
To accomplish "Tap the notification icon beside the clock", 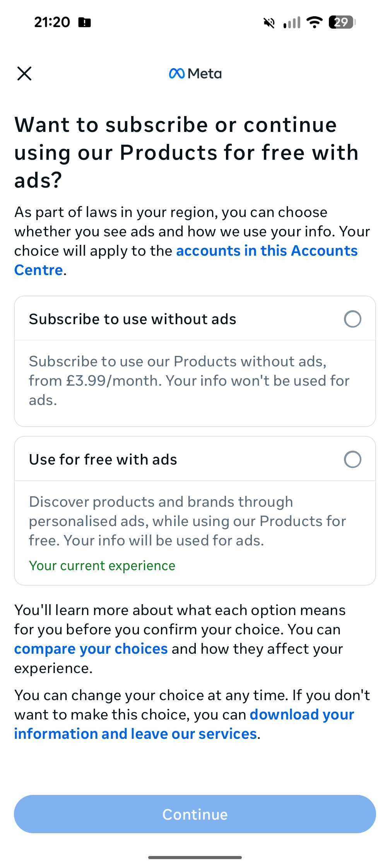I will click(85, 22).
